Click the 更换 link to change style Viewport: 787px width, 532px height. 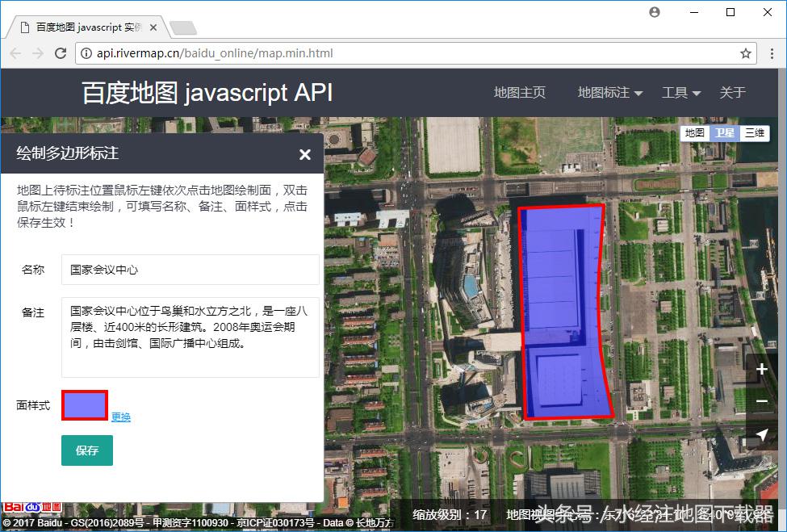[120, 417]
